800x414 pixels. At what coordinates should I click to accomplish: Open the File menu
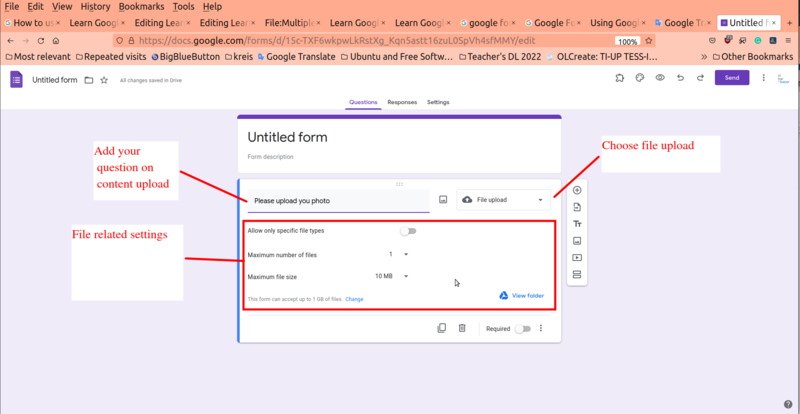point(12,7)
